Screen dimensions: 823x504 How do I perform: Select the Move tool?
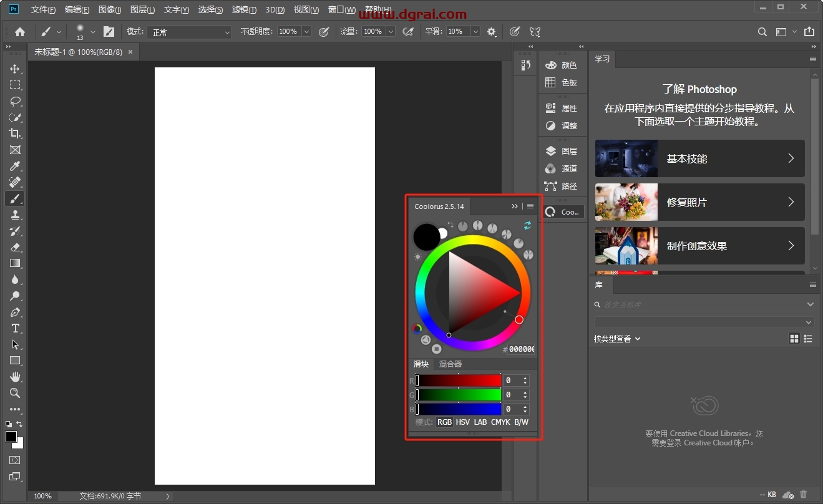point(15,69)
